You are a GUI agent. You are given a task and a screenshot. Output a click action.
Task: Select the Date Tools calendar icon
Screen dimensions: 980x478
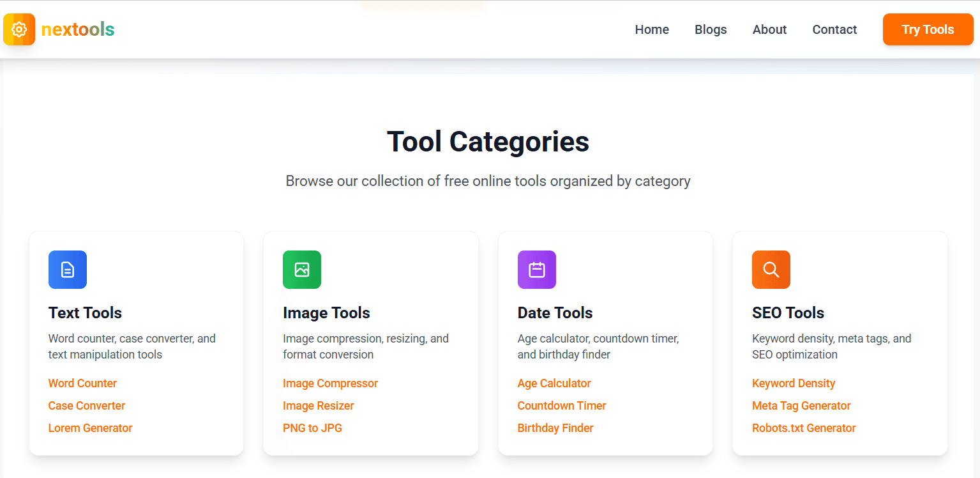click(x=536, y=270)
